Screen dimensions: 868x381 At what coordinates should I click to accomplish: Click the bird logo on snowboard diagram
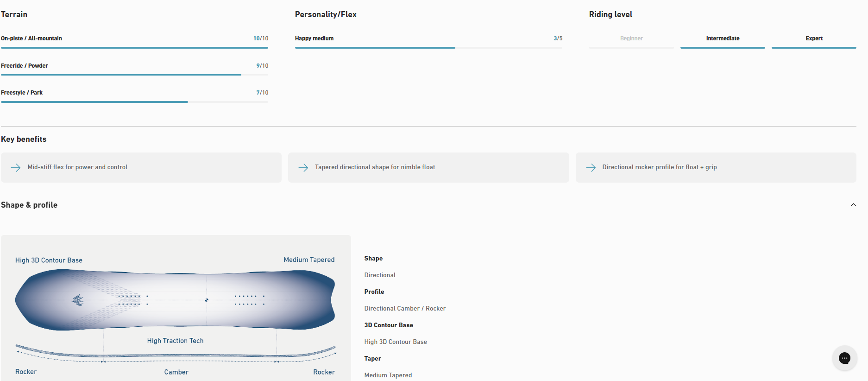click(x=78, y=300)
